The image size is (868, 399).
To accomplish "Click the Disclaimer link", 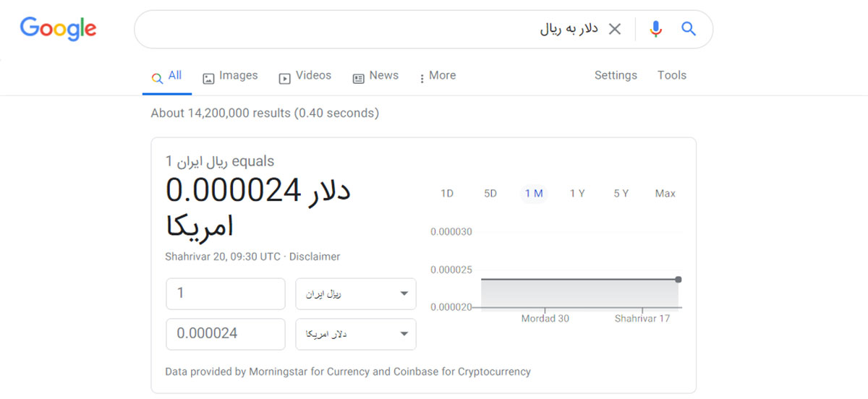I will [315, 257].
